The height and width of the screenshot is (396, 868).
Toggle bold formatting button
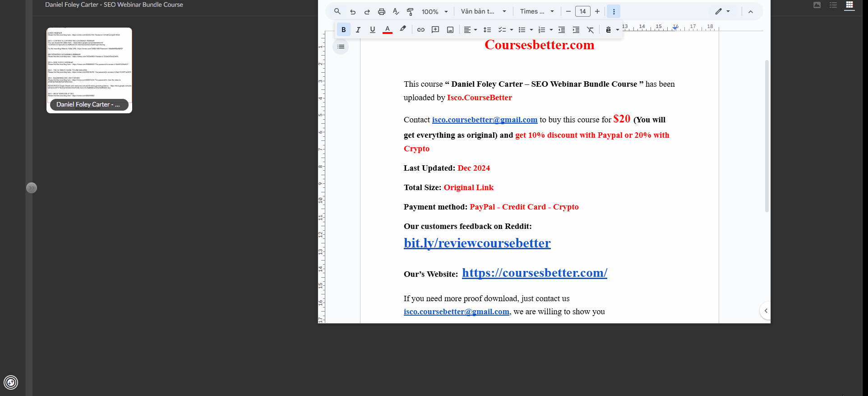point(343,30)
